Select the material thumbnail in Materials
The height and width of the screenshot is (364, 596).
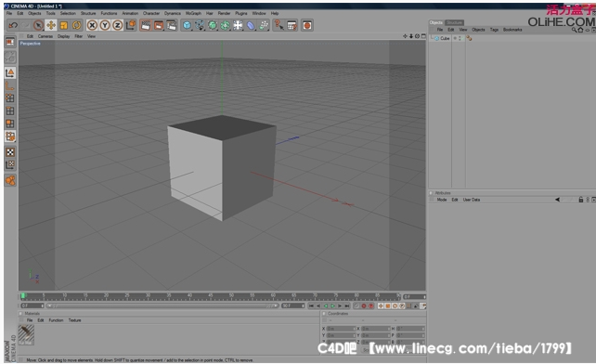coord(26,334)
